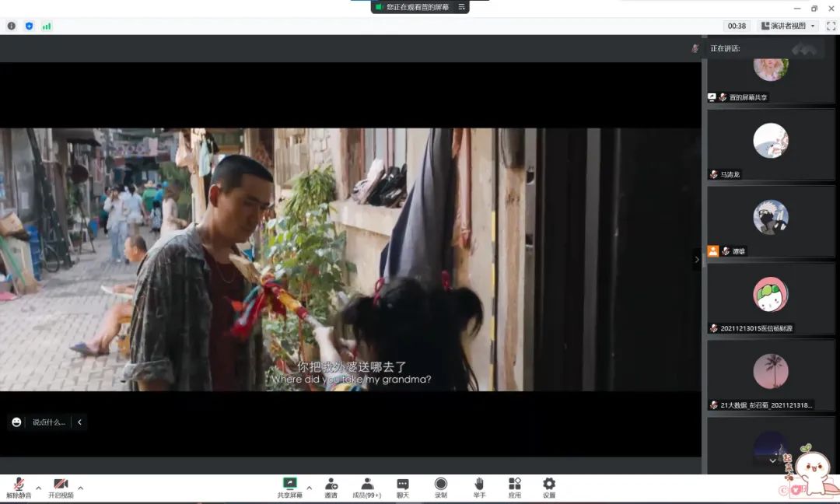Open the 设置 settings gear
The image size is (840, 504).
click(549, 488)
